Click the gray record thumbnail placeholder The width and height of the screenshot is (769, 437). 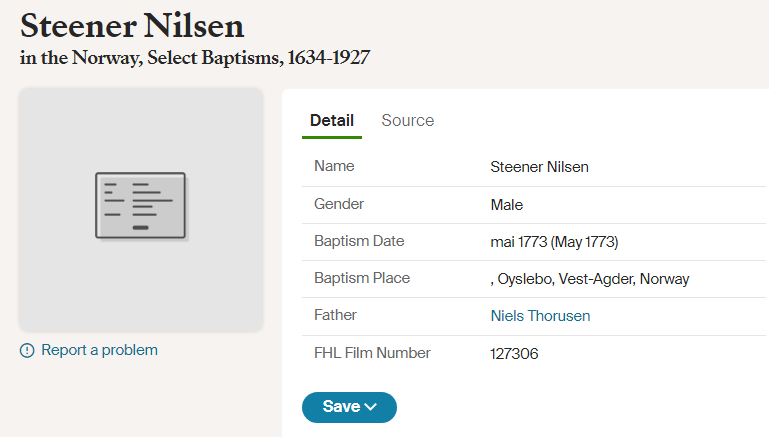(x=141, y=210)
